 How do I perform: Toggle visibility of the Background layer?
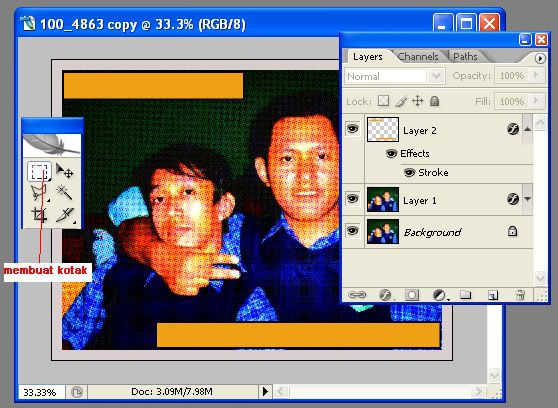[x=352, y=231]
